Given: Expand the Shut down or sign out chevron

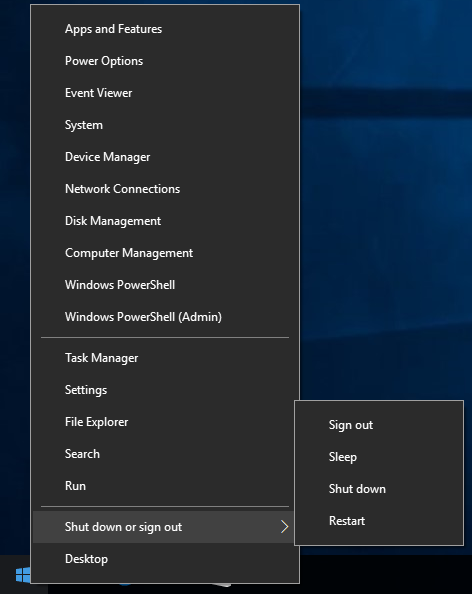Looking at the screenshot, I should pos(284,527).
